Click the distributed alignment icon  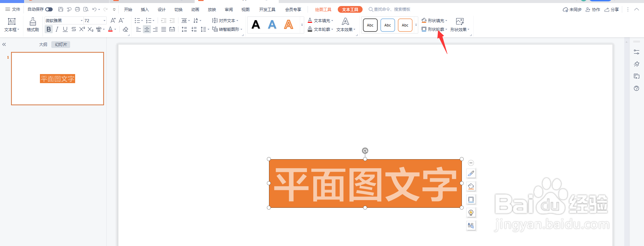[x=172, y=29]
